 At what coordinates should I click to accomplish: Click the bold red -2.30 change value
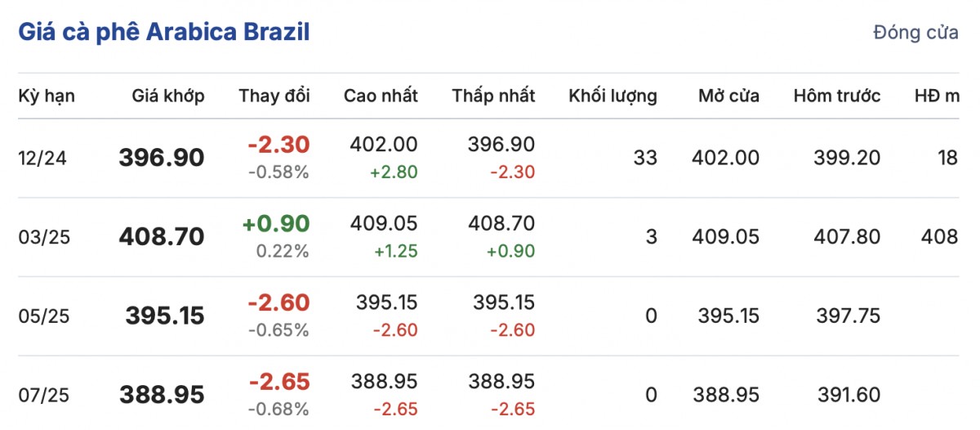tap(278, 145)
